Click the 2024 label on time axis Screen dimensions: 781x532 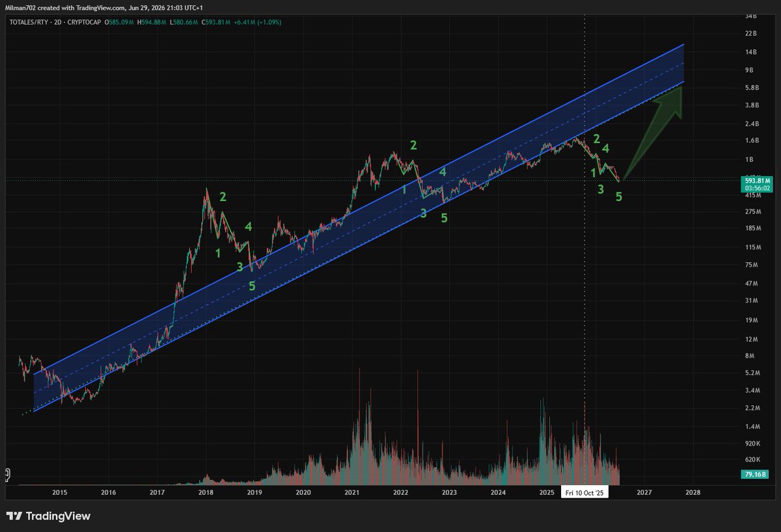[x=498, y=492]
